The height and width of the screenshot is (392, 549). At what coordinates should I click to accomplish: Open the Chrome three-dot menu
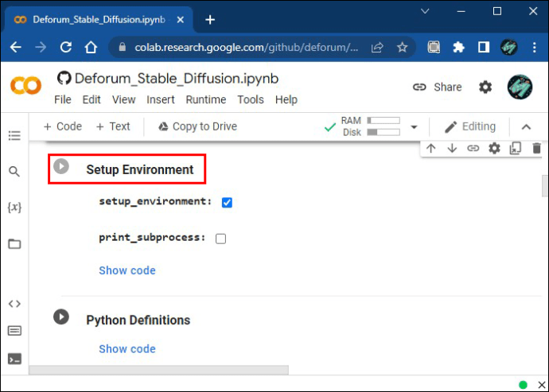click(535, 47)
